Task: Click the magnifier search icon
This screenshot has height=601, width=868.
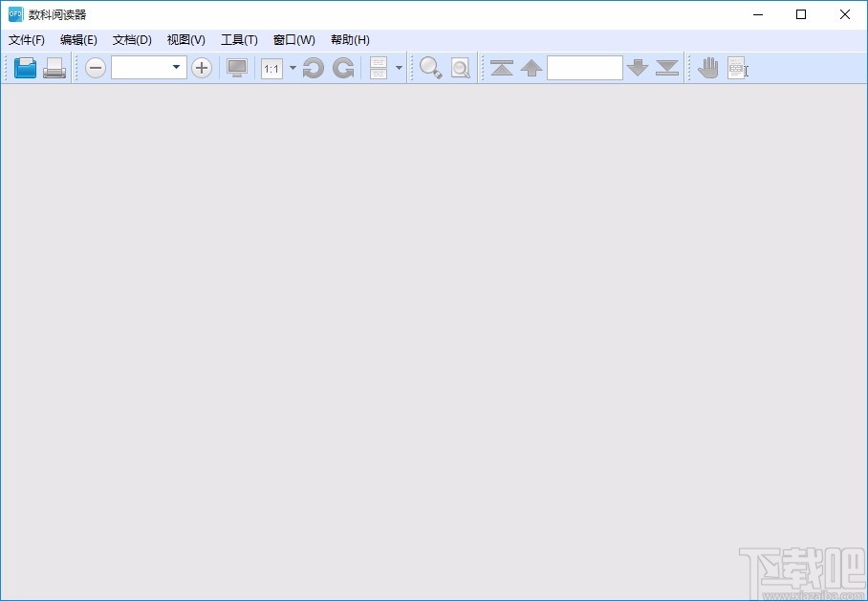Action: pos(431,68)
